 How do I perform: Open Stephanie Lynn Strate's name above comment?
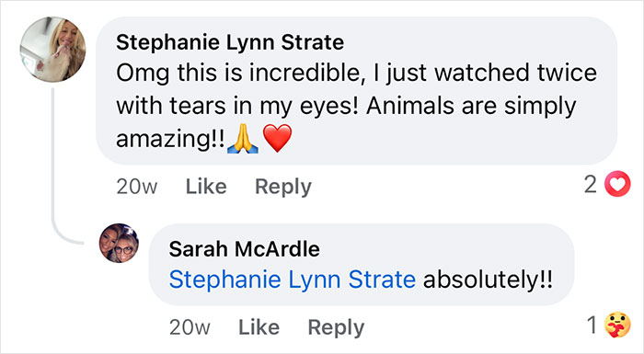(230, 42)
